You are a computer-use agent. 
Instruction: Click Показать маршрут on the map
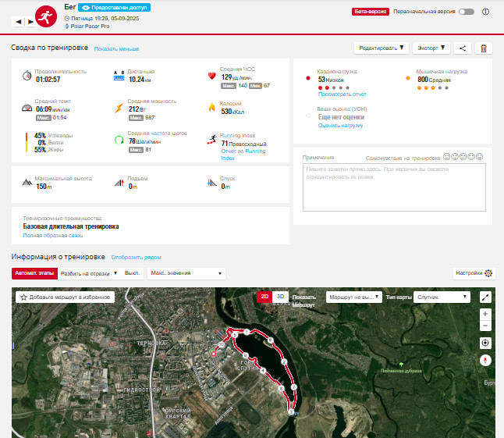(304, 301)
